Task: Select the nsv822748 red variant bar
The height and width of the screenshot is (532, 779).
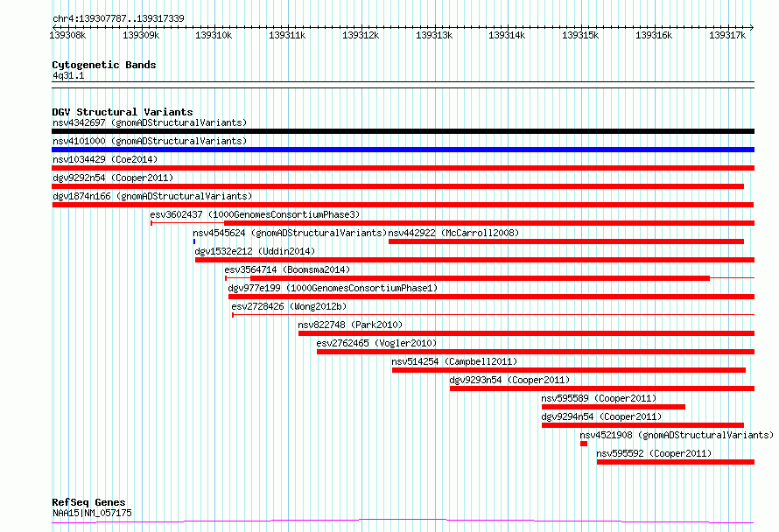Action: (527, 333)
